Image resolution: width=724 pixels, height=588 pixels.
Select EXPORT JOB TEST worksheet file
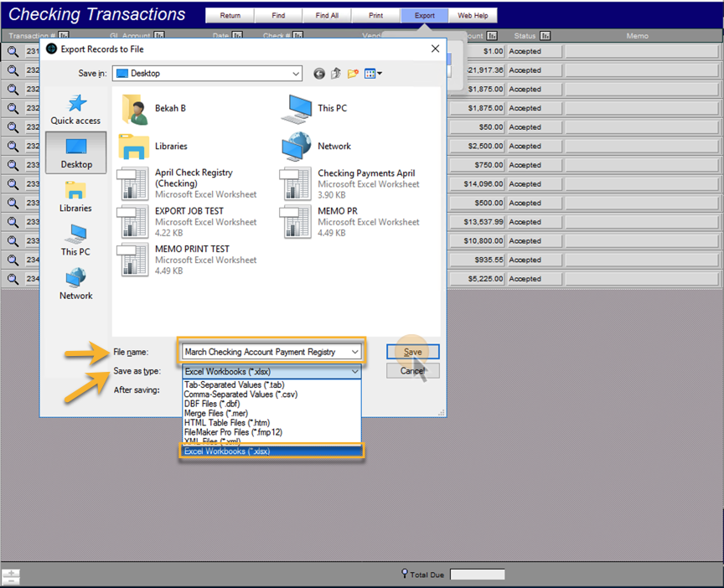188,221
